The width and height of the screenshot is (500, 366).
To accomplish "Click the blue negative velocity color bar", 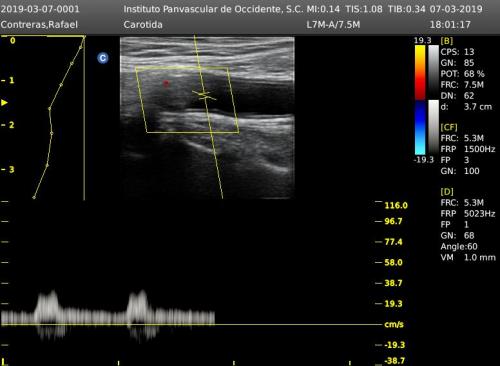I will (x=420, y=128).
